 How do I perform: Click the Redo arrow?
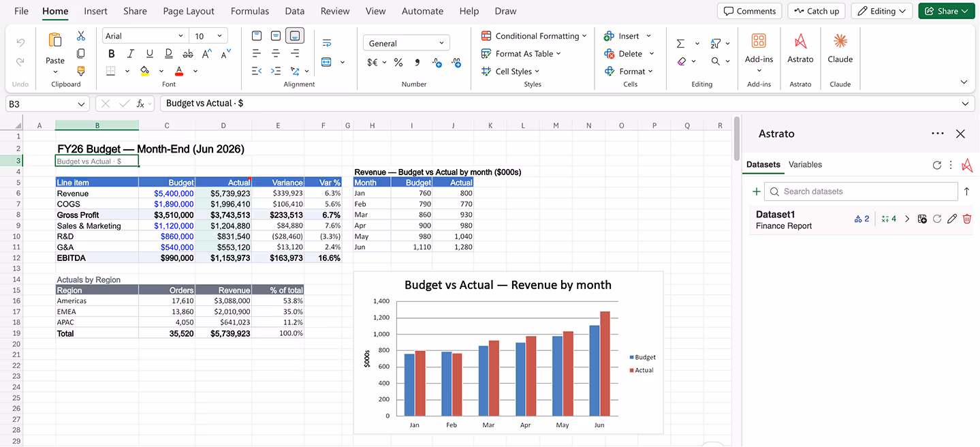20,61
